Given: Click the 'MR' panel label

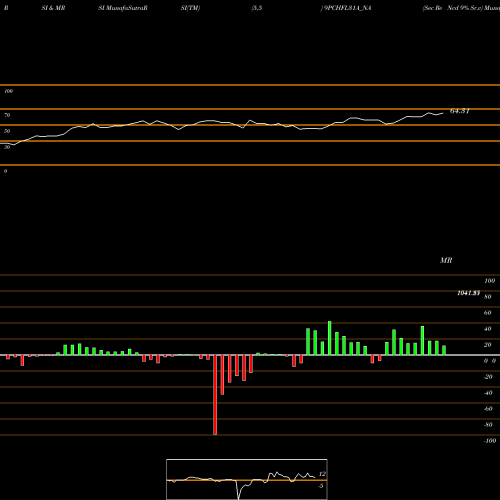Looking at the screenshot, I should (446, 260).
